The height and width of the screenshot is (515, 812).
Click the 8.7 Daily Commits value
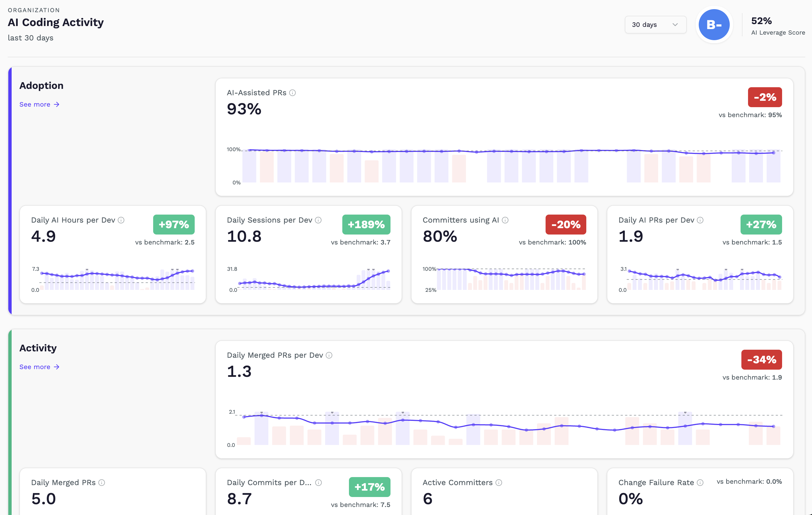tap(240, 499)
